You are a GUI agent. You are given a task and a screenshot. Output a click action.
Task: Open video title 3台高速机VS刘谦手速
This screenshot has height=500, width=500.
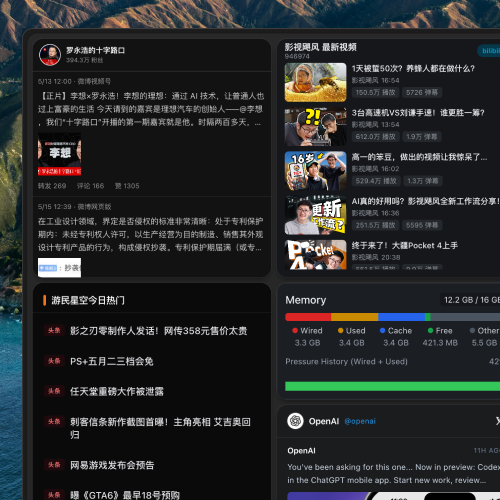click(418, 113)
